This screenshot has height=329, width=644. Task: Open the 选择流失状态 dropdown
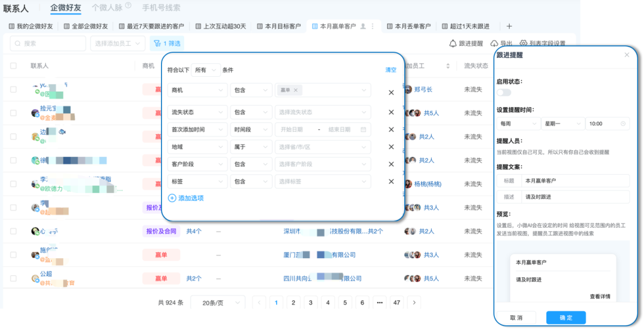point(323,112)
